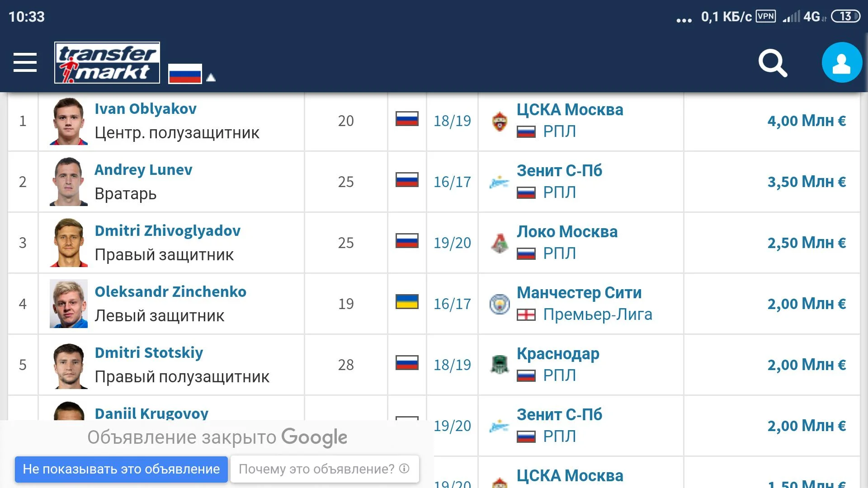Open the Премьер-Лига league link
The height and width of the screenshot is (488, 868).
point(597,314)
